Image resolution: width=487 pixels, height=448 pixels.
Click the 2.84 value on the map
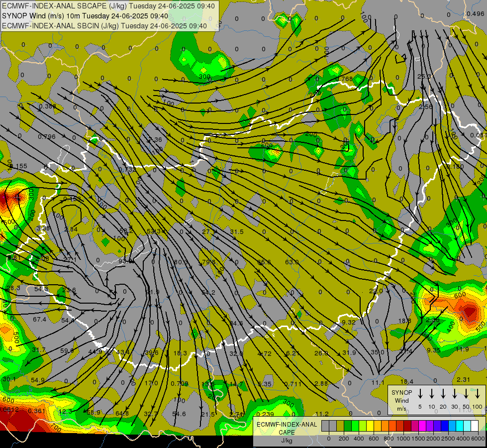(71, 229)
